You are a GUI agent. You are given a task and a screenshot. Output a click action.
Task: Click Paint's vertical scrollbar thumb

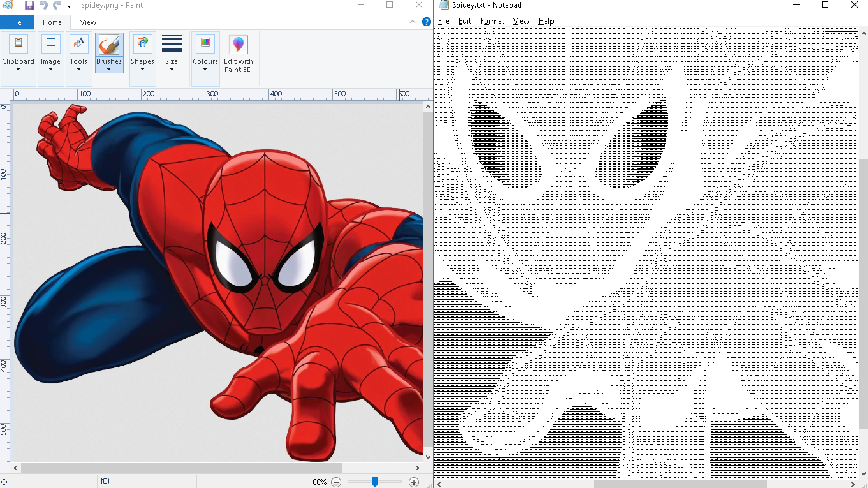pyautogui.click(x=428, y=279)
